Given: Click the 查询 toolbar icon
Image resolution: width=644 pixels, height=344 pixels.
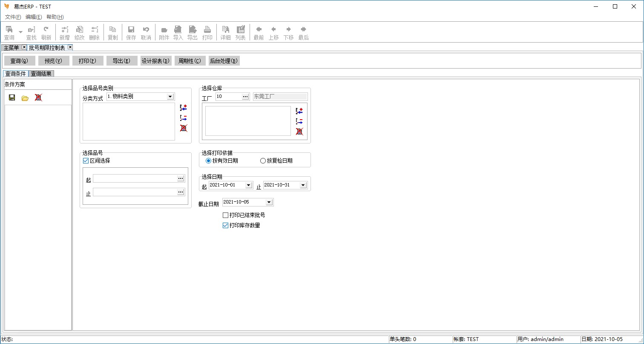Looking at the screenshot, I should pos(9,33).
